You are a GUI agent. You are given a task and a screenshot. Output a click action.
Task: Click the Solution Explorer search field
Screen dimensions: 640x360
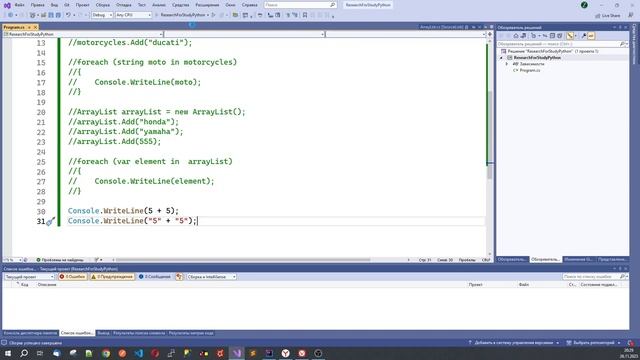click(x=562, y=44)
